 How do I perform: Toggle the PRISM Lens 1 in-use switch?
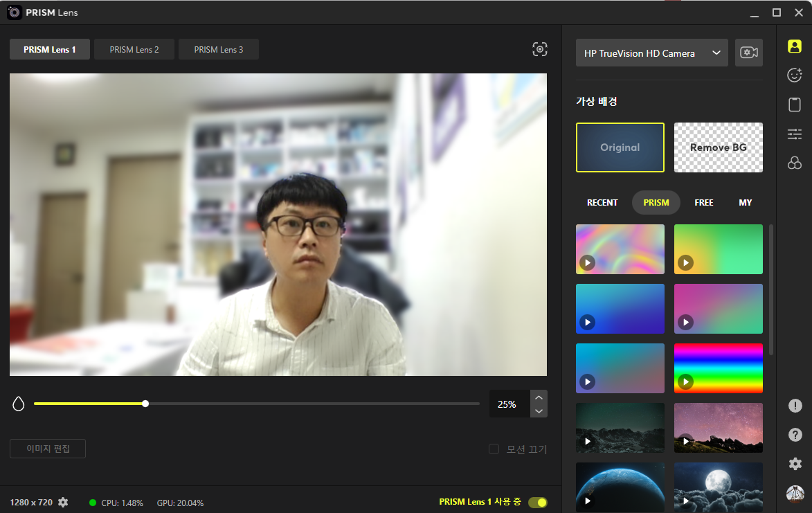tap(538, 502)
